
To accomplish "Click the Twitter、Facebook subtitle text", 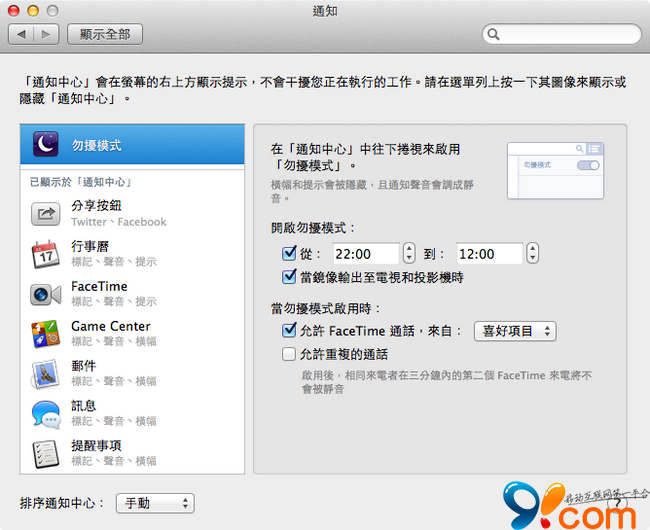I will (119, 222).
